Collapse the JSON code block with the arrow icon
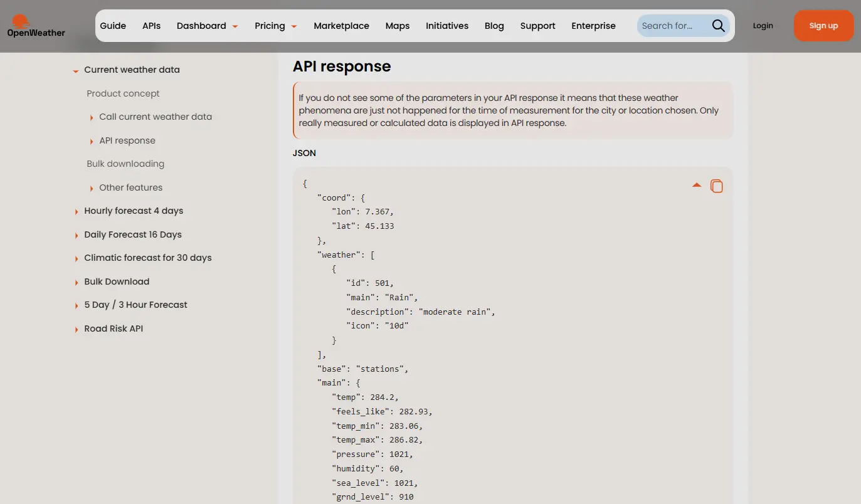The height and width of the screenshot is (504, 861). pyautogui.click(x=696, y=185)
